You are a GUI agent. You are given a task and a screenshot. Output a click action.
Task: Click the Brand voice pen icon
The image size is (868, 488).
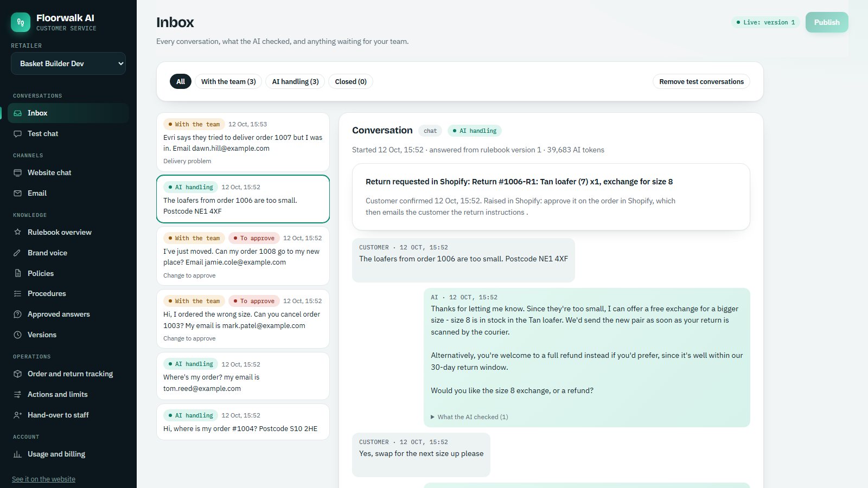(17, 253)
